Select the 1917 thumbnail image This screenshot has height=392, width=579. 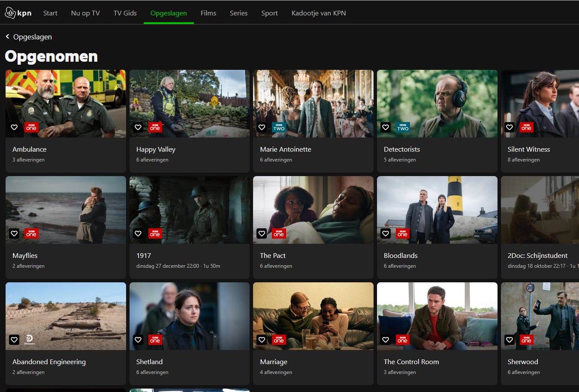pyautogui.click(x=190, y=210)
